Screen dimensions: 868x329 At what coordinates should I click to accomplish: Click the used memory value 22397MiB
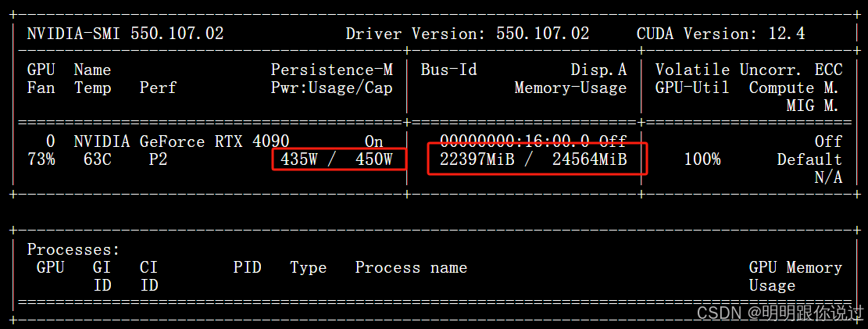tap(477, 159)
